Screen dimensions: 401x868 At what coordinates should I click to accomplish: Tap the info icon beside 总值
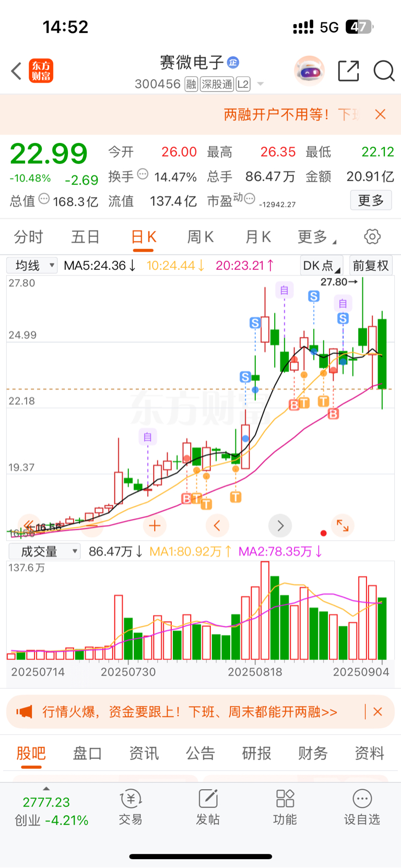coord(44,198)
